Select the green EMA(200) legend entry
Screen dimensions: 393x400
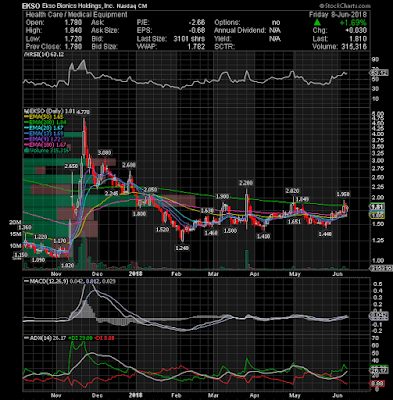pos(45,123)
